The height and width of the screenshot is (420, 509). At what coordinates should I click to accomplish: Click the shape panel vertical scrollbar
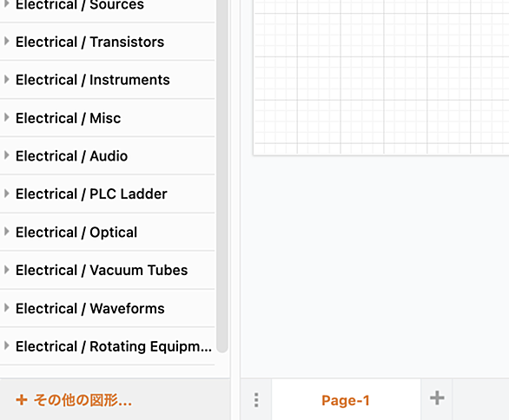click(222, 175)
